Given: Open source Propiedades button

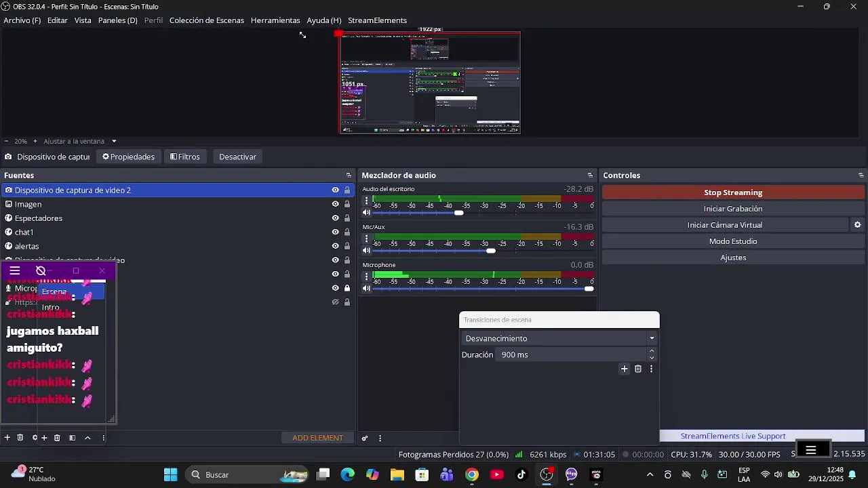Looking at the screenshot, I should [x=129, y=157].
